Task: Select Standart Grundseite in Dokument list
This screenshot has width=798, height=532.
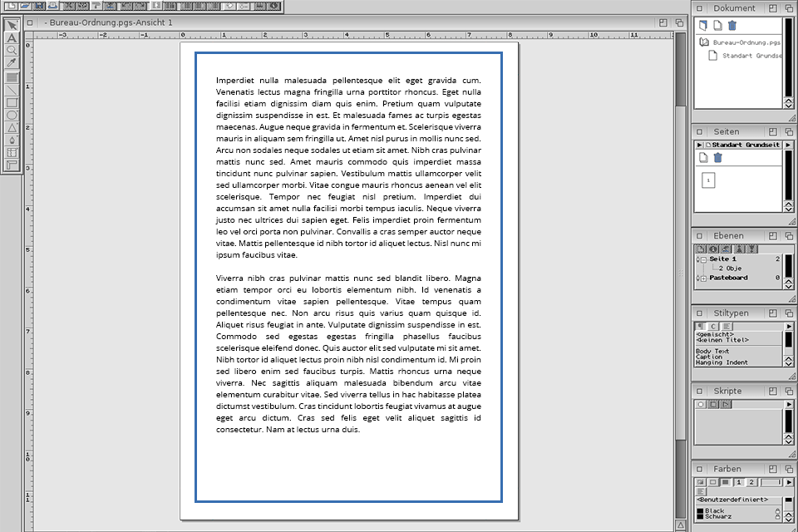Action: point(751,56)
